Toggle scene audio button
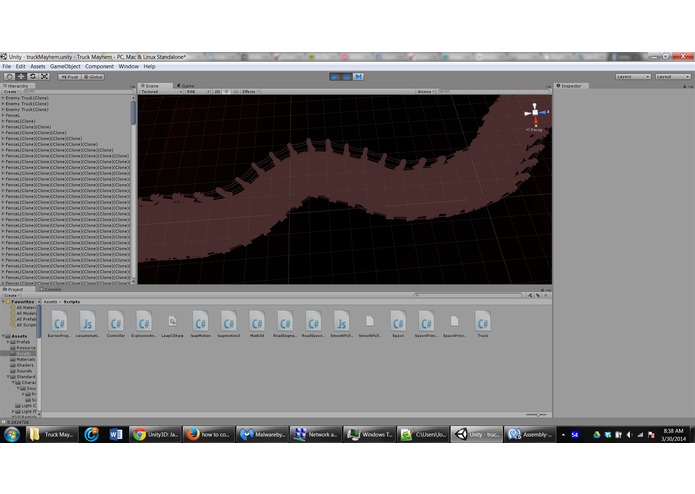 pos(235,91)
